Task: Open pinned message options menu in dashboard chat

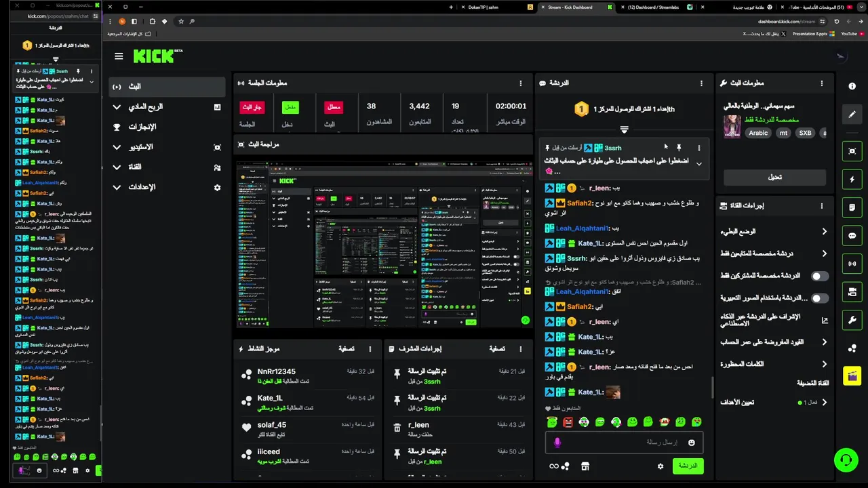Action: (x=698, y=148)
